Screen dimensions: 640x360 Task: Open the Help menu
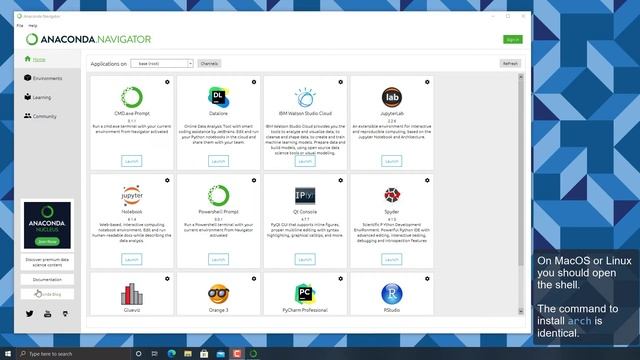click(33, 26)
